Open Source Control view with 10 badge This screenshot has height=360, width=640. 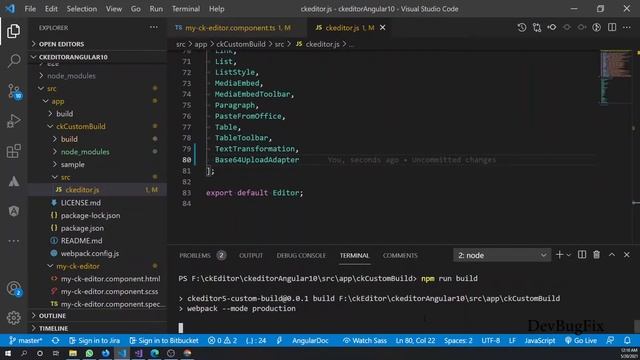[14, 91]
